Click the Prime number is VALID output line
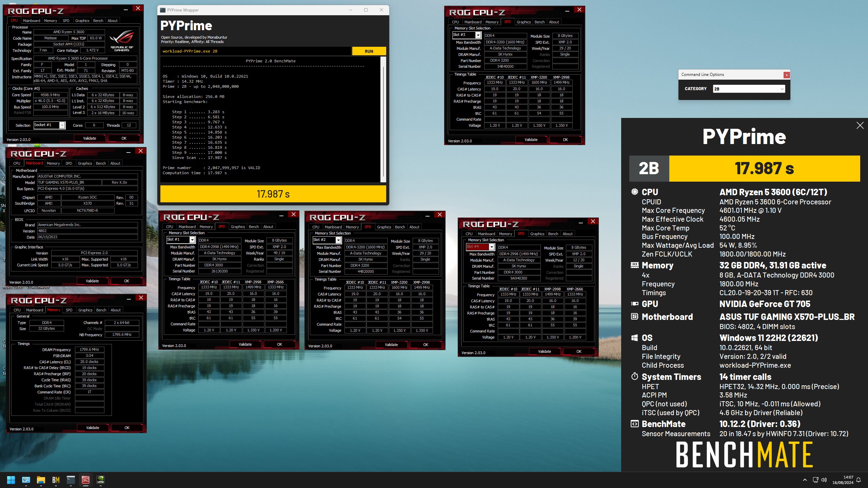868x488 pixels. click(x=211, y=168)
